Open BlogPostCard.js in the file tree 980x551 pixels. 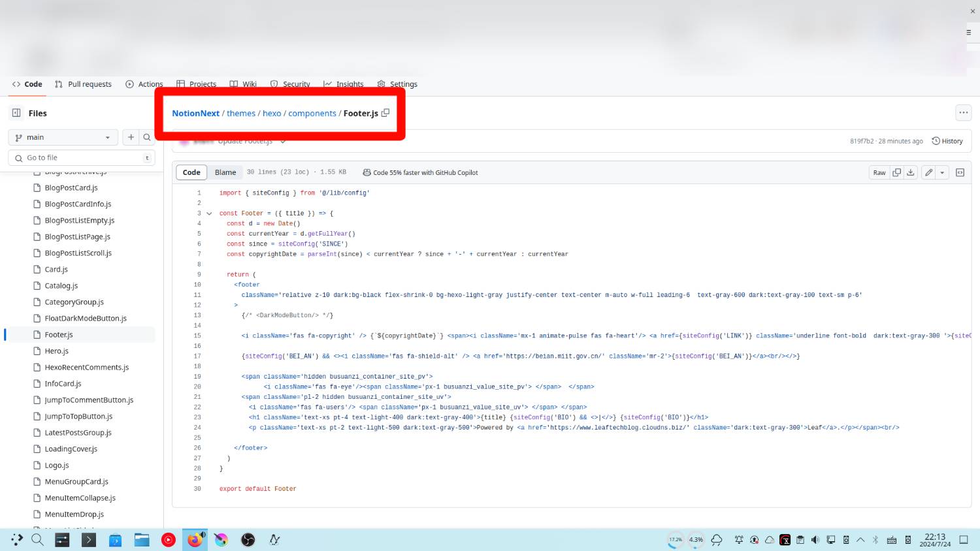click(71, 187)
